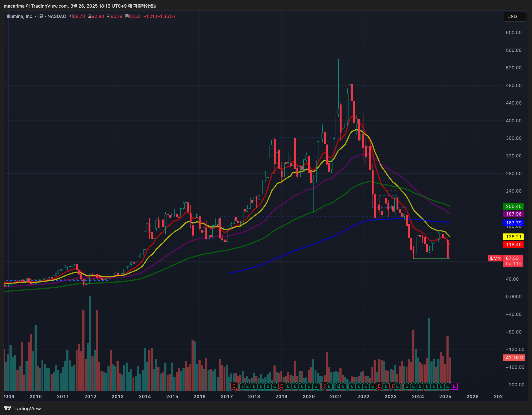Image resolution: width=532 pixels, height=415 pixels.
Task: Click 2021 on the time axis
Action: [336, 396]
